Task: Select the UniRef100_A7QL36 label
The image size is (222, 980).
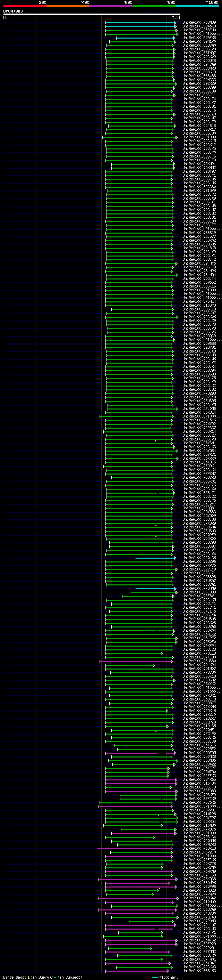Action: coord(199,558)
